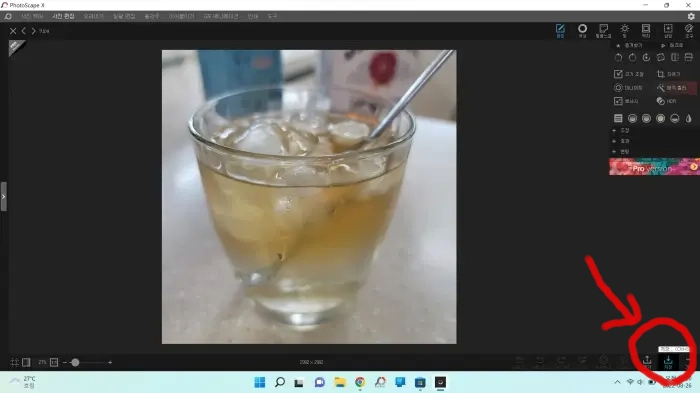Screen dimensions: 700x393
Task: Select the 빛 light tool tab
Action: point(625,31)
